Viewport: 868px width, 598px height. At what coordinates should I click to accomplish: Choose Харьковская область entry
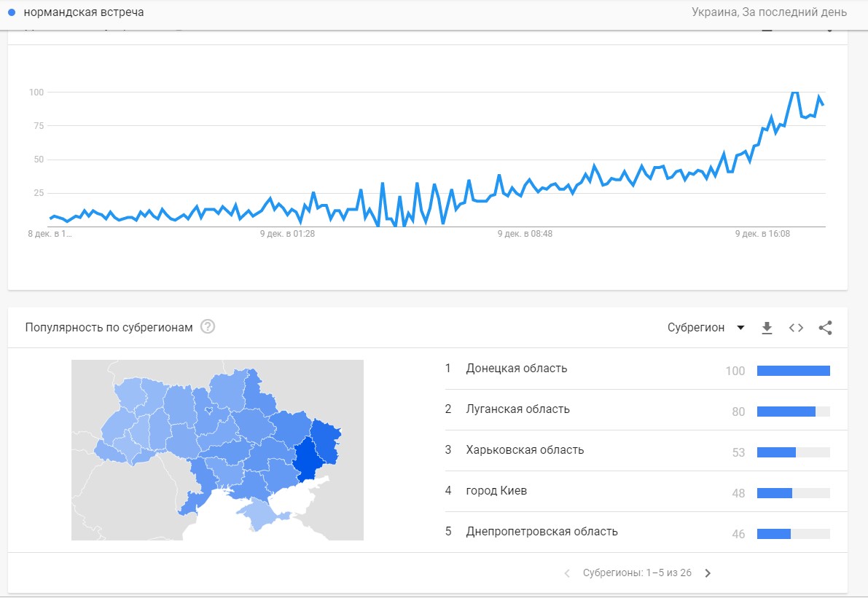pos(525,450)
